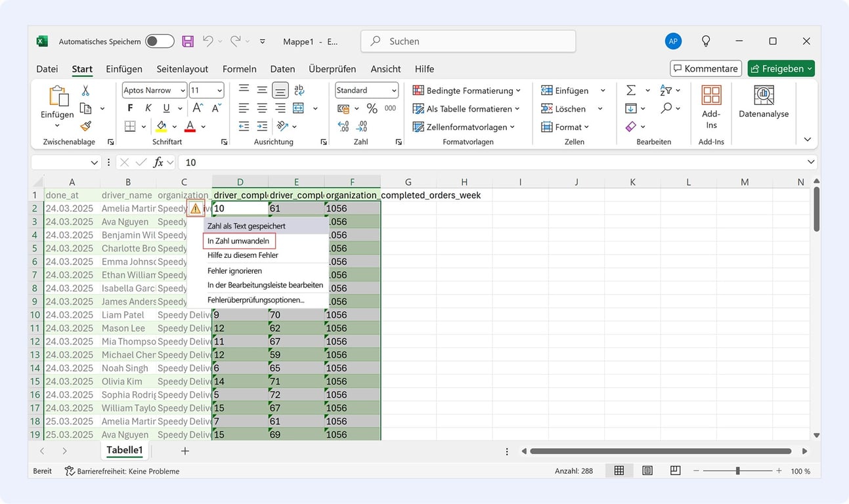
Task: Click the Copy icon in Zwischenablage
Action: tap(85, 108)
